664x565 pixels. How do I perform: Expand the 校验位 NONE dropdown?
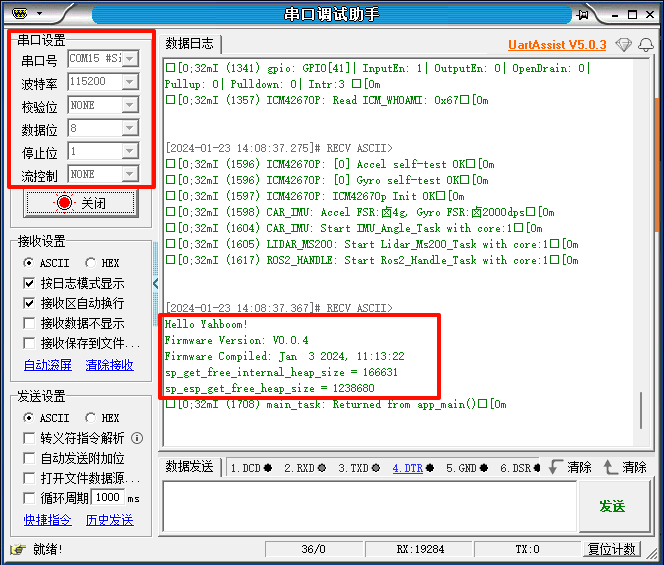[x=129, y=105]
